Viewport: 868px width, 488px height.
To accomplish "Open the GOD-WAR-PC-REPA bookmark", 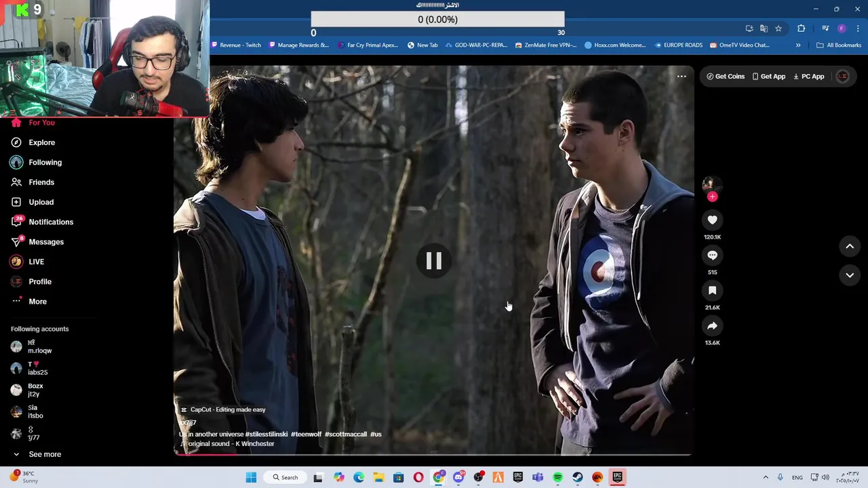I will (476, 45).
